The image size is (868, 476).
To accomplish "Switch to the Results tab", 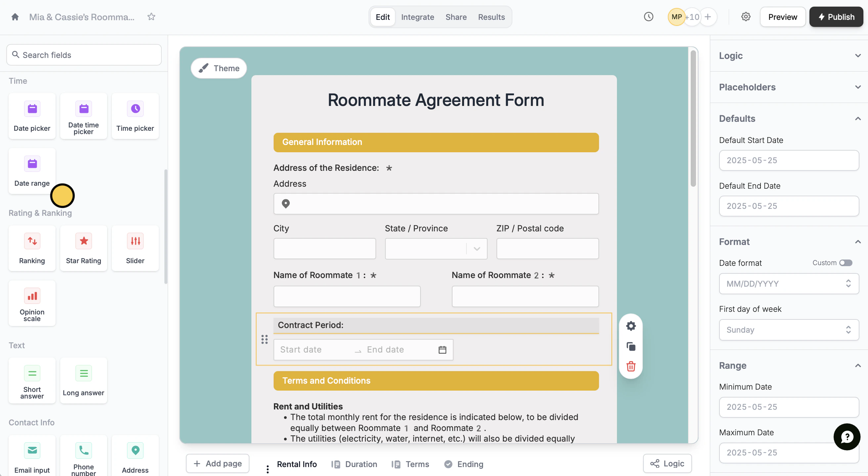I will click(491, 17).
